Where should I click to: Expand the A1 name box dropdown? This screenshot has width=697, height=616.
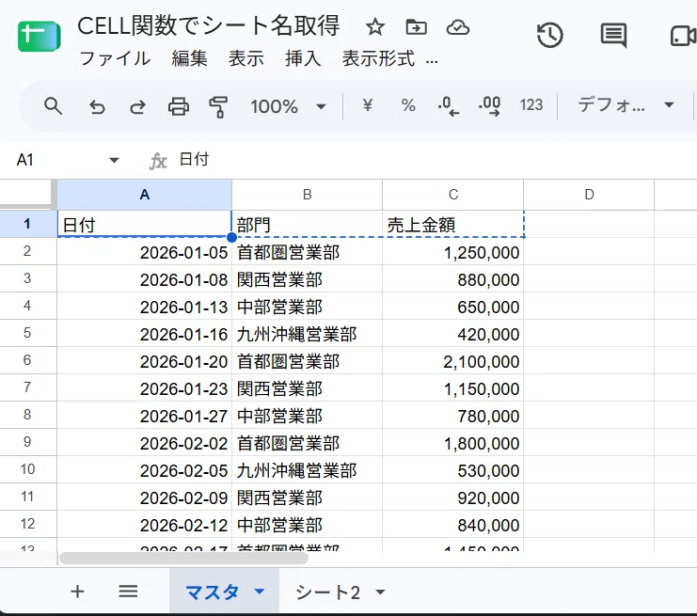click(114, 160)
